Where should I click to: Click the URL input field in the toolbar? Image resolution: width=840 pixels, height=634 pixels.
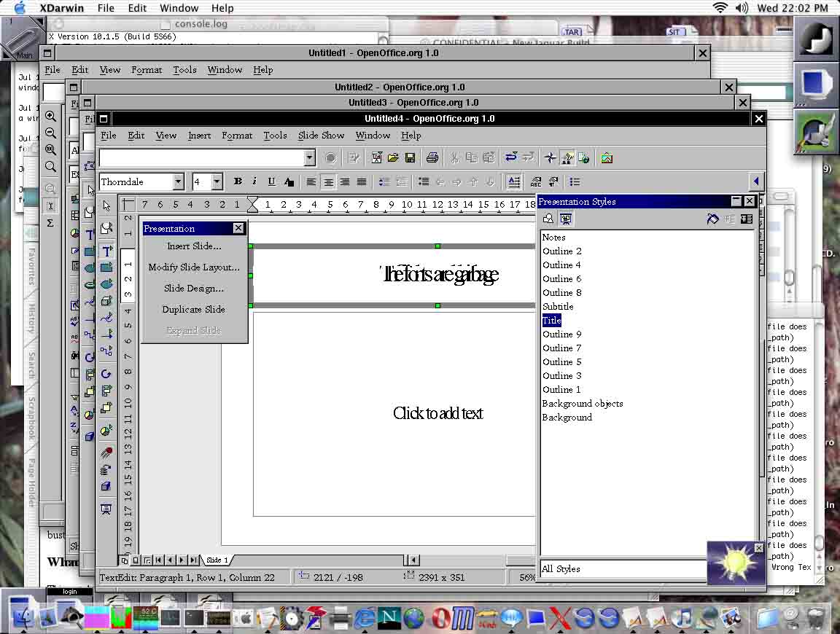click(x=202, y=157)
